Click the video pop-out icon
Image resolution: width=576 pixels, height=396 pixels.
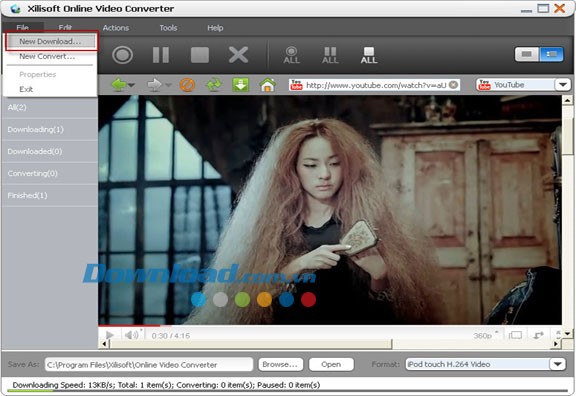point(539,335)
